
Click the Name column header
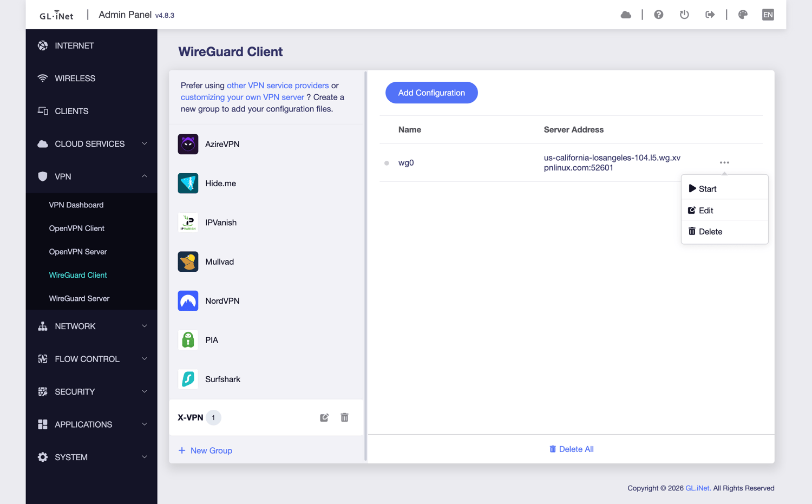click(410, 129)
